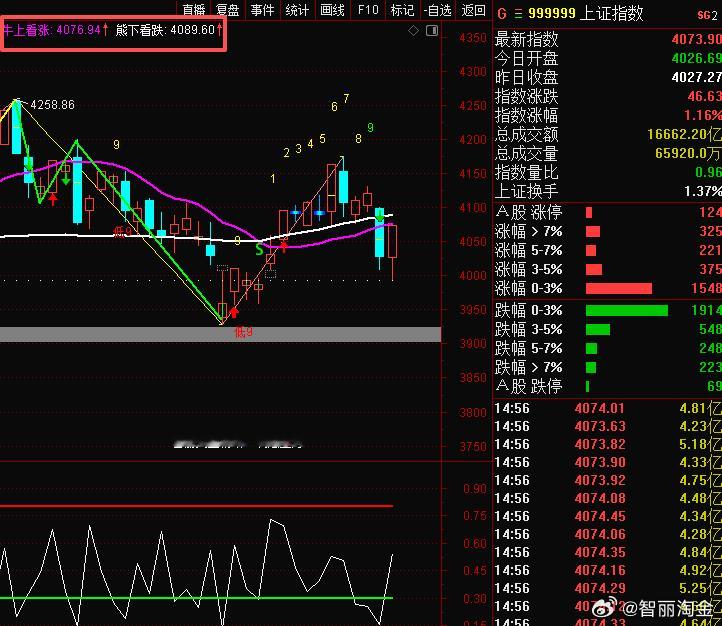Click the tick row priced 4074.29
722x626 pixels.
click(x=608, y=587)
